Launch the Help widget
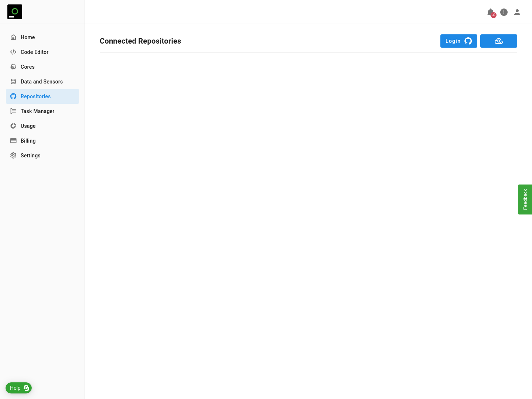The image size is (532, 399). pos(18,388)
